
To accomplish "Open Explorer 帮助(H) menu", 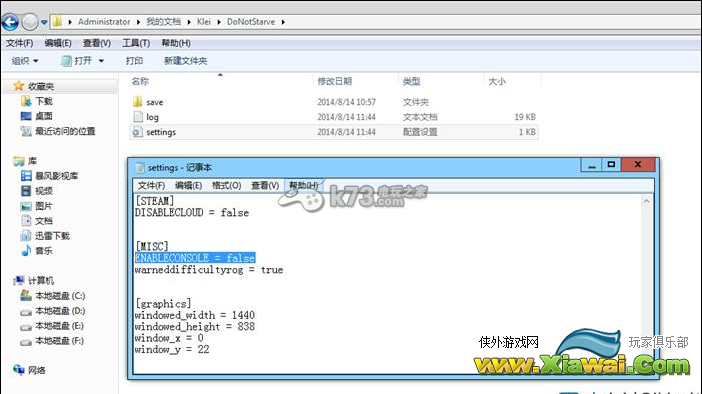I will click(x=176, y=43).
